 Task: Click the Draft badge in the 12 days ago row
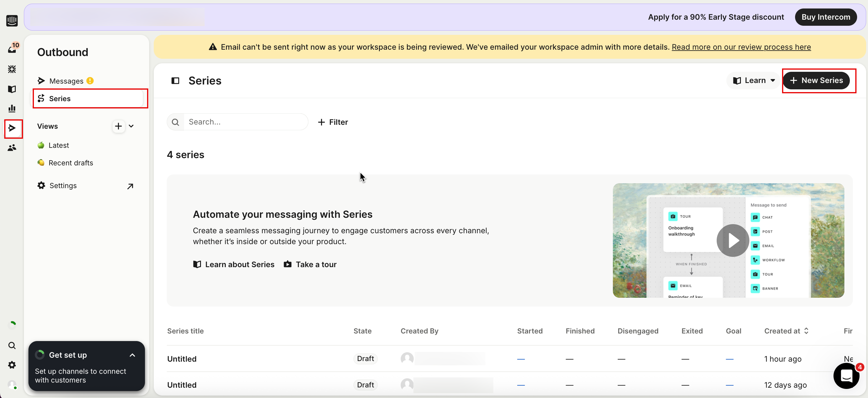[365, 385]
